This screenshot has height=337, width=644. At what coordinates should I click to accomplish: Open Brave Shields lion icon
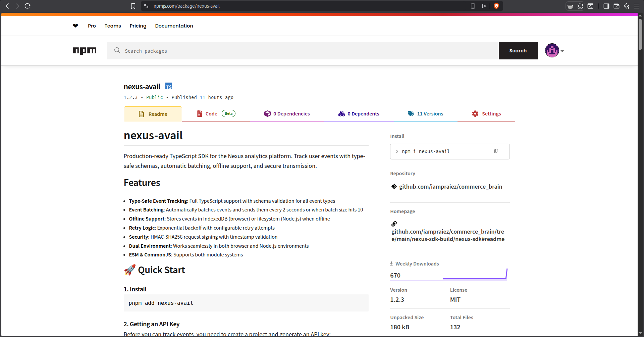(x=496, y=6)
